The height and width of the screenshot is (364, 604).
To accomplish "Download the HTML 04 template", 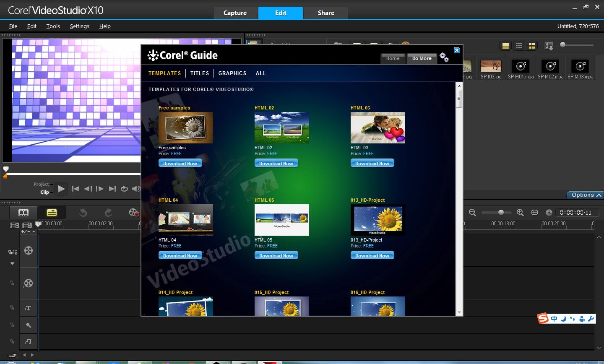I will [180, 255].
